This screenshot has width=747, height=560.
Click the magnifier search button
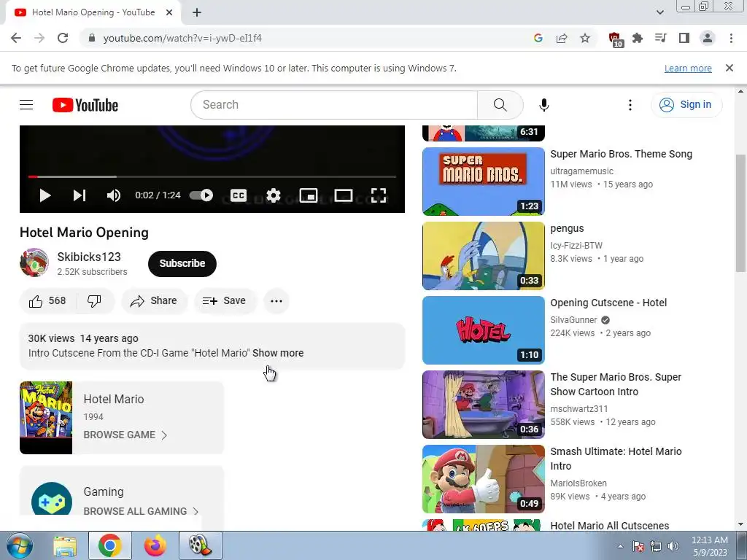(x=500, y=105)
